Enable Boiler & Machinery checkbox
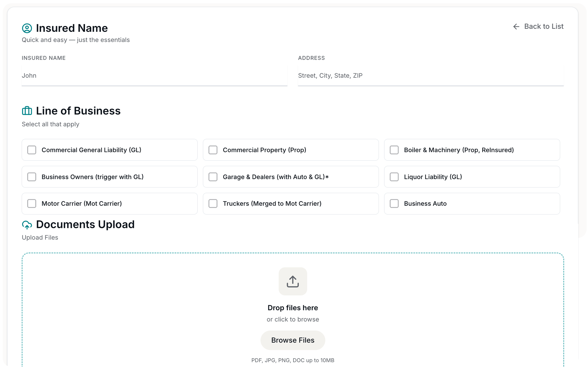This screenshot has height=367, width=588. (394, 150)
